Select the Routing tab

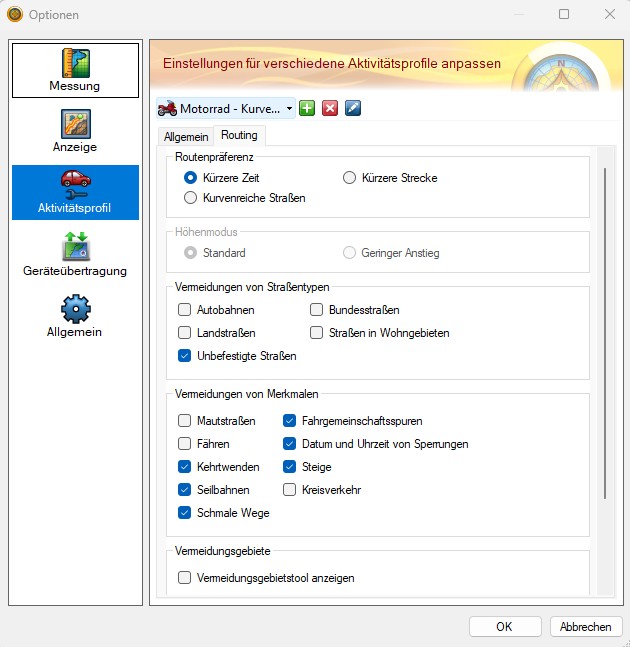[239, 135]
